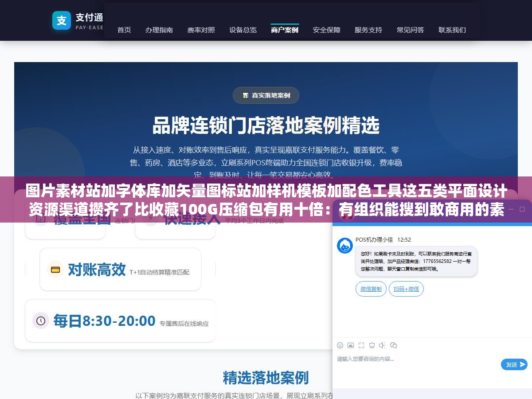Image resolution: width=532 pixels, height=399 pixels.
Task: Click the 专属售后在线响应 text
Action: [184, 324]
